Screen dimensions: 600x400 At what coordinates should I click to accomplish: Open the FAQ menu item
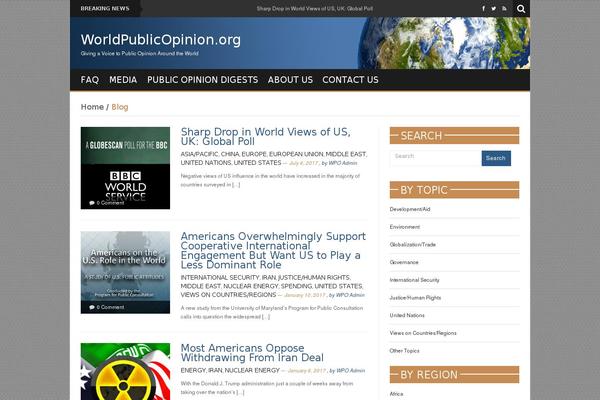pos(90,80)
